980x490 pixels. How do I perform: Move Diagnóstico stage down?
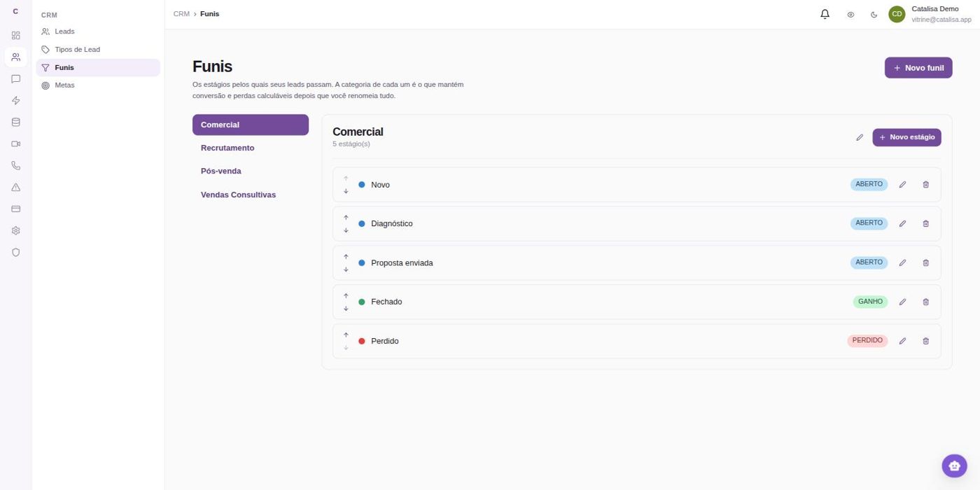tap(346, 230)
